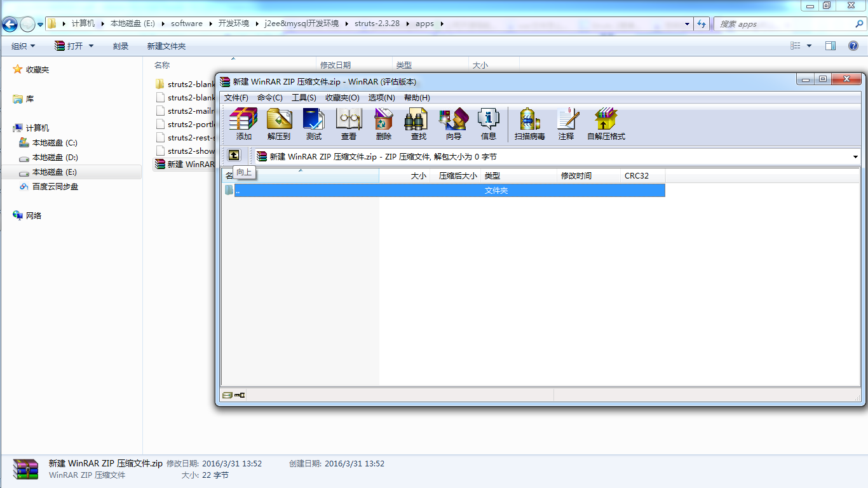Open Explorer recent locations dropdown arrow
Image resolution: width=868 pixels, height=488 pixels.
(41, 24)
